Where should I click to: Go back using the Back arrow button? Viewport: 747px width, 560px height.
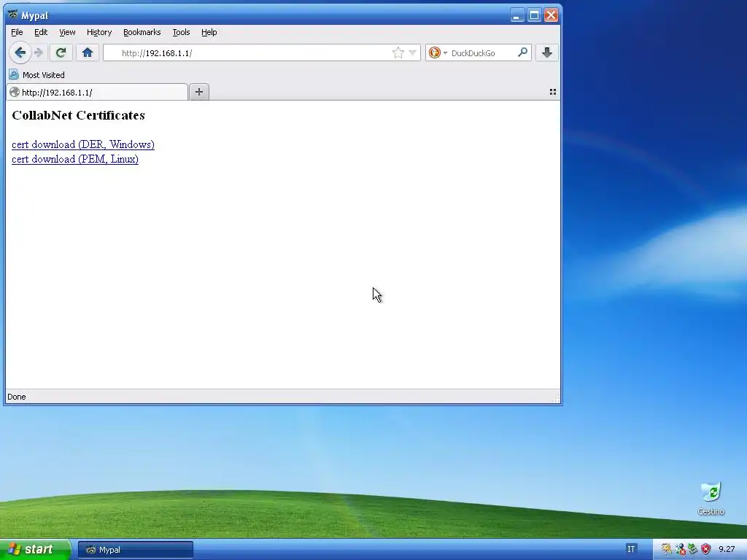point(20,52)
